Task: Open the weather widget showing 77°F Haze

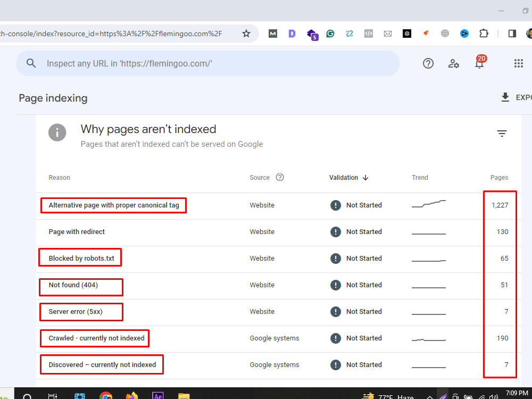Action: pyautogui.click(x=387, y=396)
